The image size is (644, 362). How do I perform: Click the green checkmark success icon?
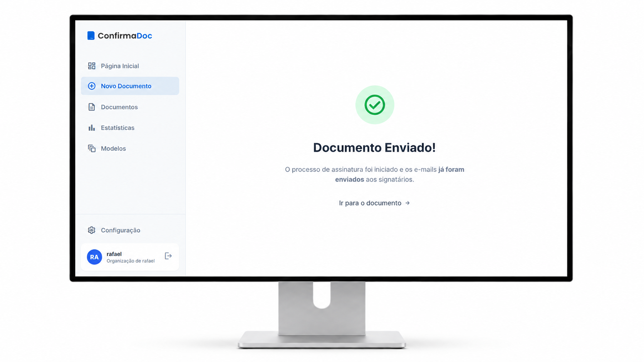(375, 105)
